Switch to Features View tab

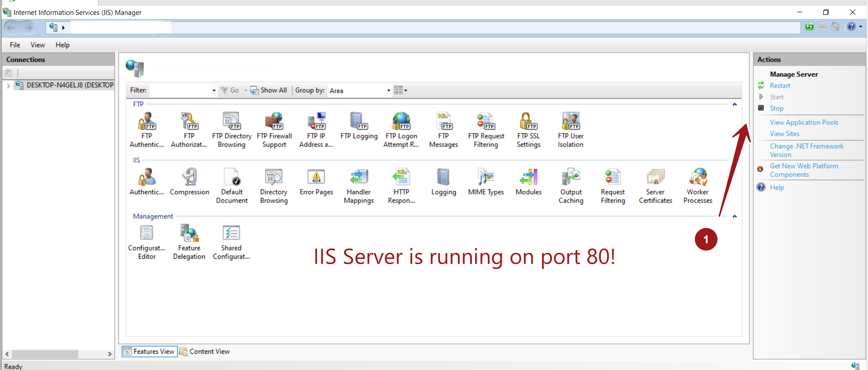click(149, 351)
